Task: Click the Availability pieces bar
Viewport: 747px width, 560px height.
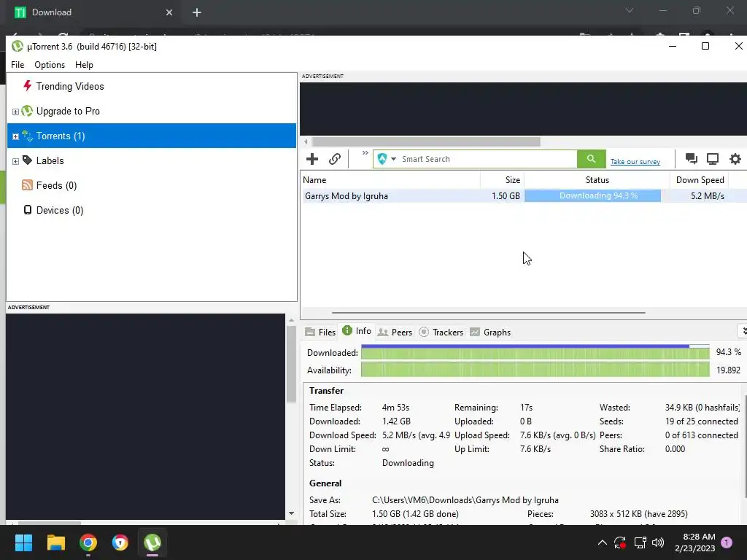Action: point(535,370)
